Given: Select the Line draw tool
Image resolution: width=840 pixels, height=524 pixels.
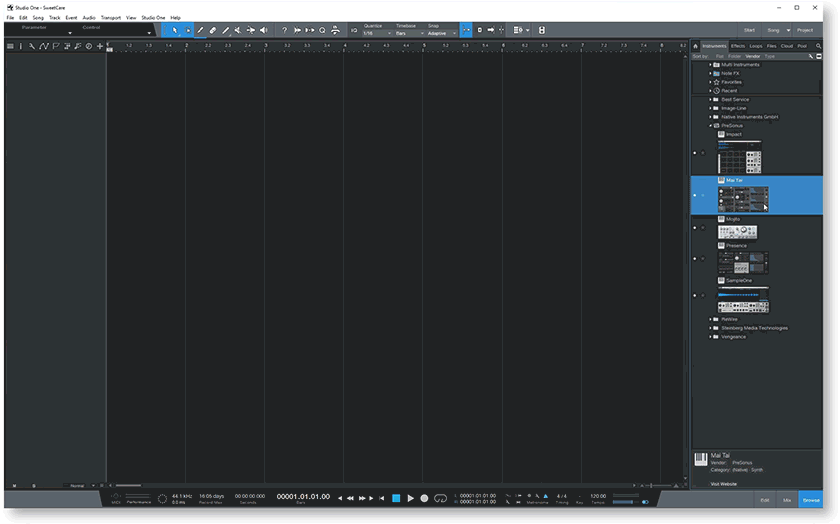Looking at the screenshot, I should pos(226,31).
